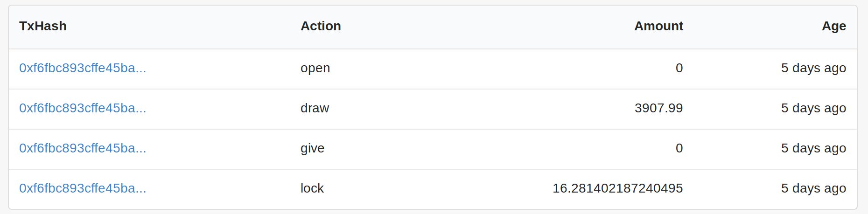The width and height of the screenshot is (868, 214).
Task: Open the TxHash link in the draw row
Action: click(x=83, y=108)
